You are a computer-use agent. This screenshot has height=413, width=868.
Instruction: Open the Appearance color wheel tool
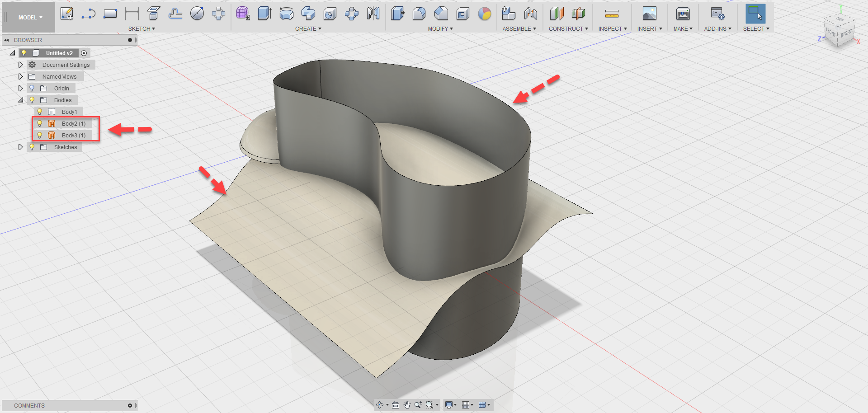tap(485, 14)
